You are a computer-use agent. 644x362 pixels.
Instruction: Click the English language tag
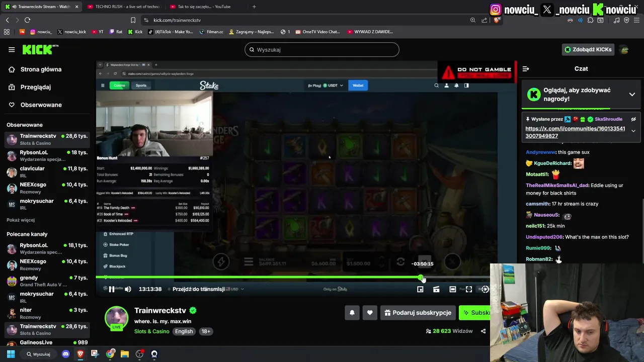coord(184,331)
